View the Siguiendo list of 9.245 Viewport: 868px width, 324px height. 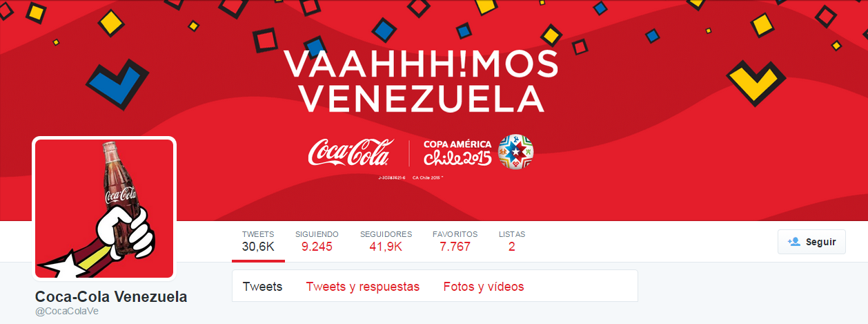point(317,242)
